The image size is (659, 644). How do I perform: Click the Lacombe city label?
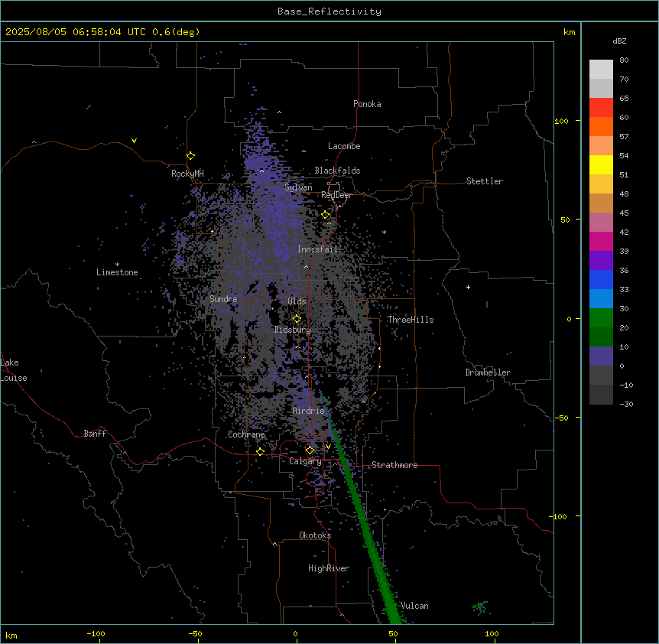(344, 146)
